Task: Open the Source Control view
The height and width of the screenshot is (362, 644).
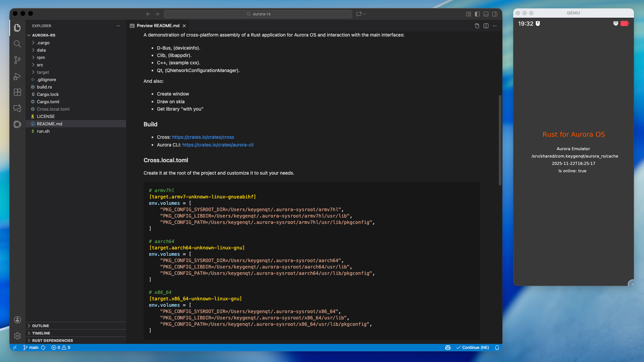Action: [17, 60]
